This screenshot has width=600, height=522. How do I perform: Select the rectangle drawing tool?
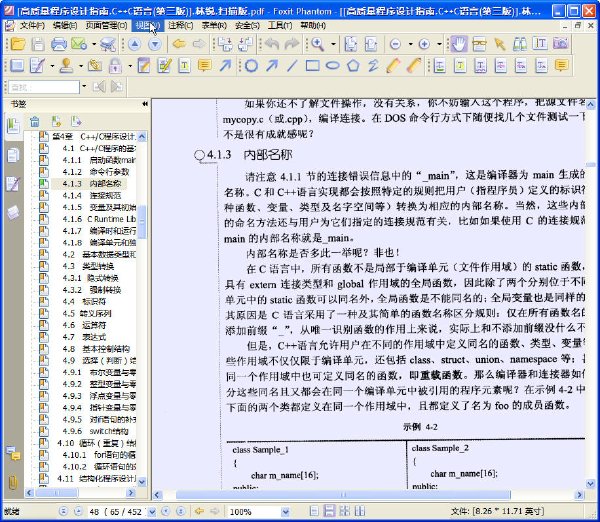(313, 65)
